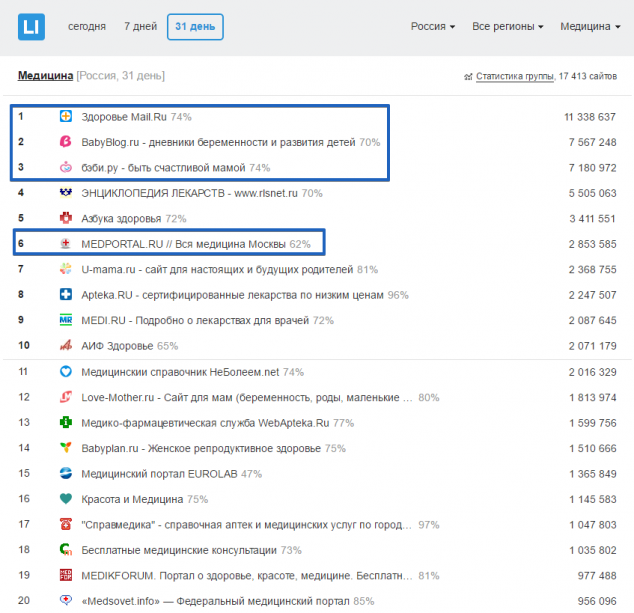
Task: Open ЭНЦИКЛОПЕДИЯ ЛЕКАРСТВ rlsnet.ru link
Action: [189, 193]
